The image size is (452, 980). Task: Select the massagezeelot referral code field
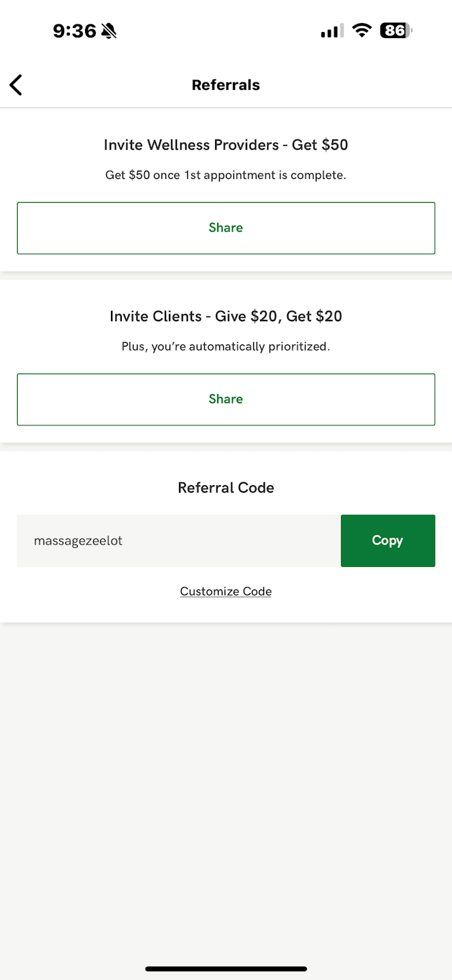coord(178,541)
